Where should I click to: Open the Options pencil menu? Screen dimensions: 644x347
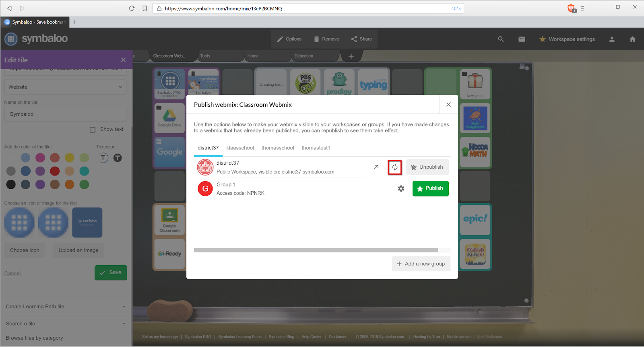(289, 39)
